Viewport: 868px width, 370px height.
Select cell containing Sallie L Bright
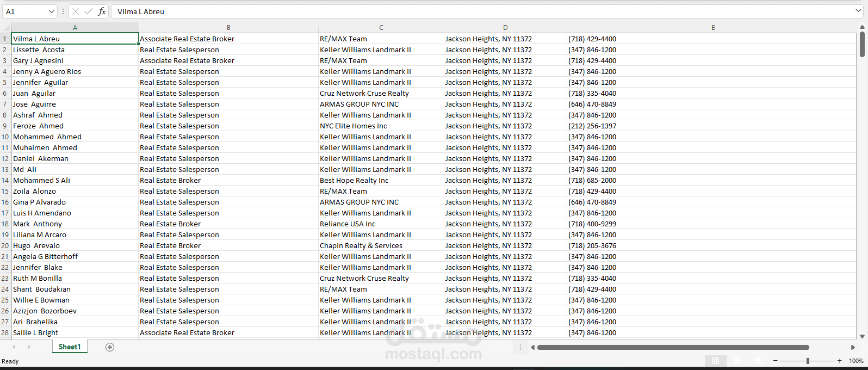[75, 332]
